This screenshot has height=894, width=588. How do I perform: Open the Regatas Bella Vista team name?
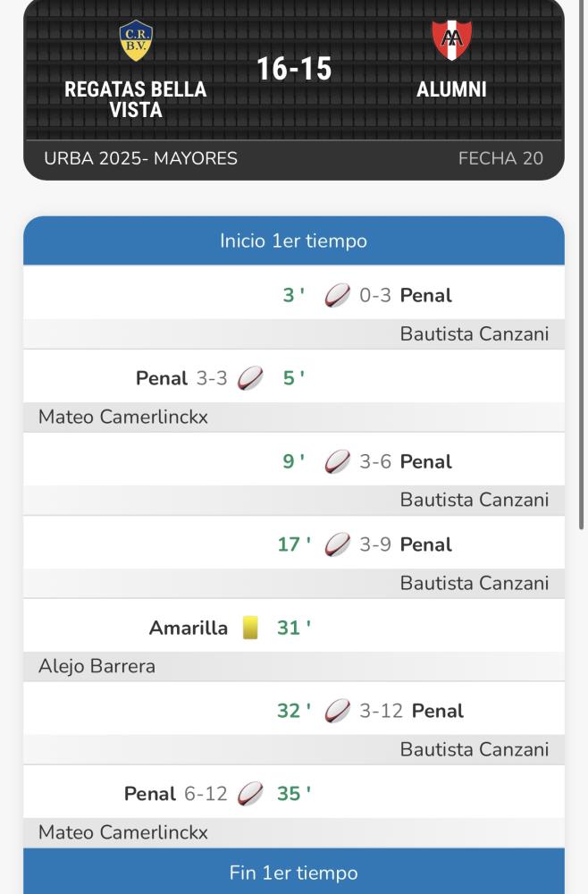(x=136, y=99)
